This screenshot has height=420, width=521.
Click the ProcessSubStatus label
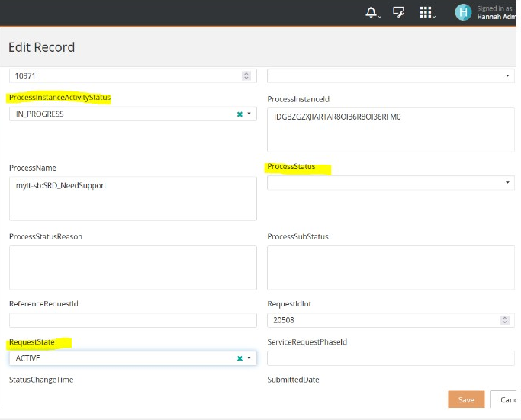pyautogui.click(x=297, y=237)
